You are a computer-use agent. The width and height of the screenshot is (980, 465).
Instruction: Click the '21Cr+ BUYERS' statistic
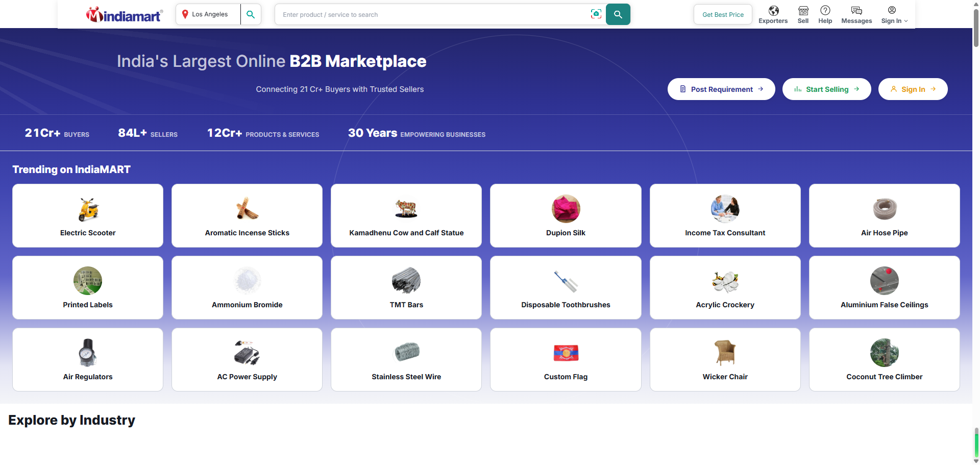pos(57,133)
